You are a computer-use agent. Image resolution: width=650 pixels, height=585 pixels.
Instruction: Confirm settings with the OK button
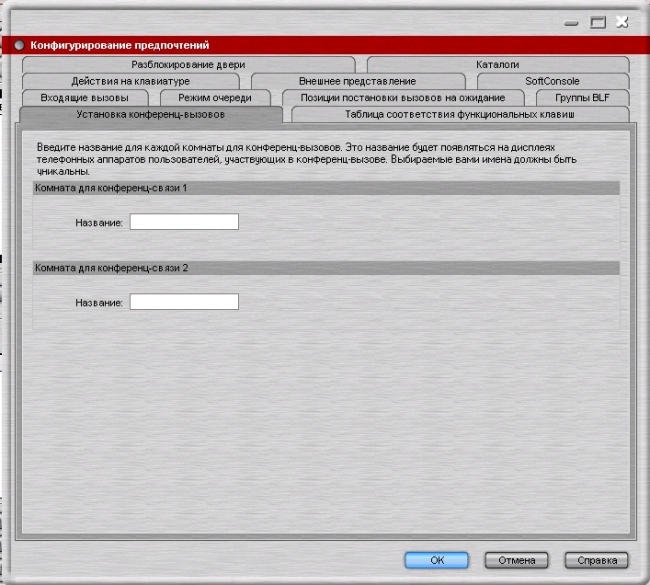click(x=437, y=560)
